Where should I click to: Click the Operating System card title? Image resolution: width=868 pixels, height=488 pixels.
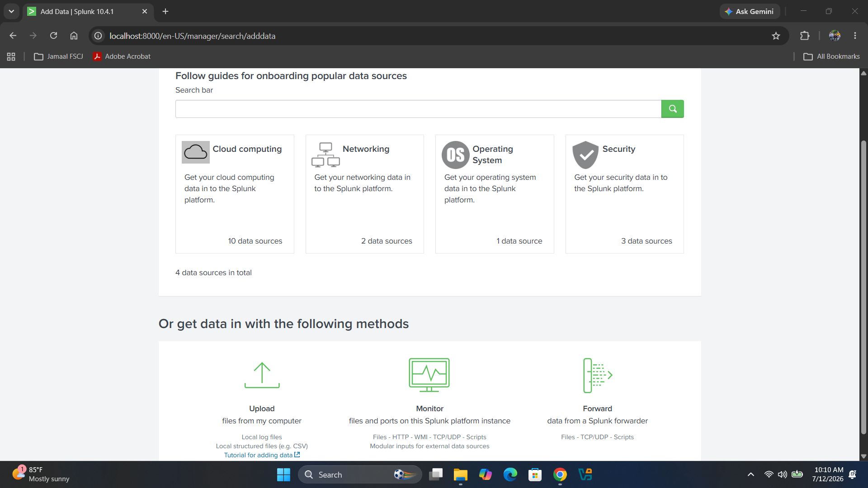click(493, 155)
